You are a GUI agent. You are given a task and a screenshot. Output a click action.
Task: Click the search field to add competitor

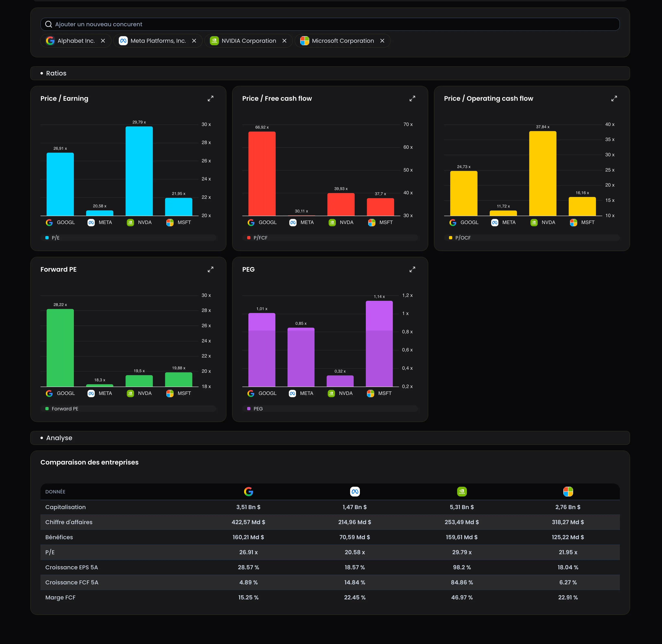(330, 24)
